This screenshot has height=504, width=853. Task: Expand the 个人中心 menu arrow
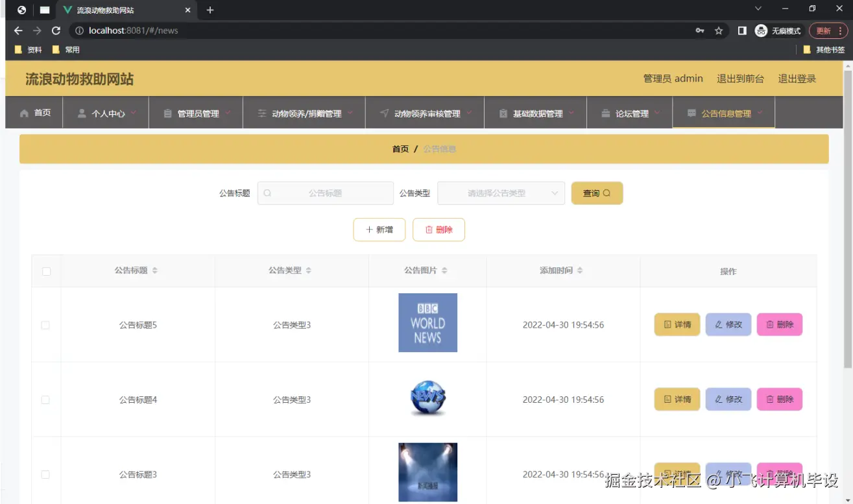tap(134, 113)
